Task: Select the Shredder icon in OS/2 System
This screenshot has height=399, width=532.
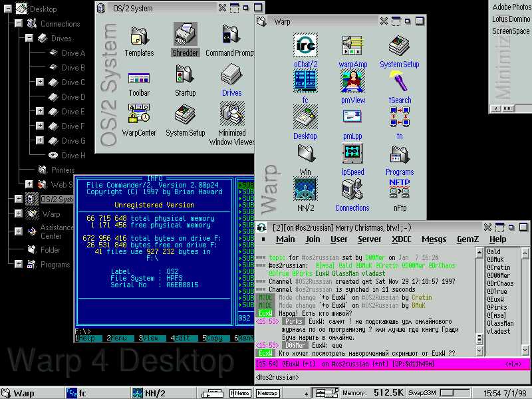Action: click(186, 34)
